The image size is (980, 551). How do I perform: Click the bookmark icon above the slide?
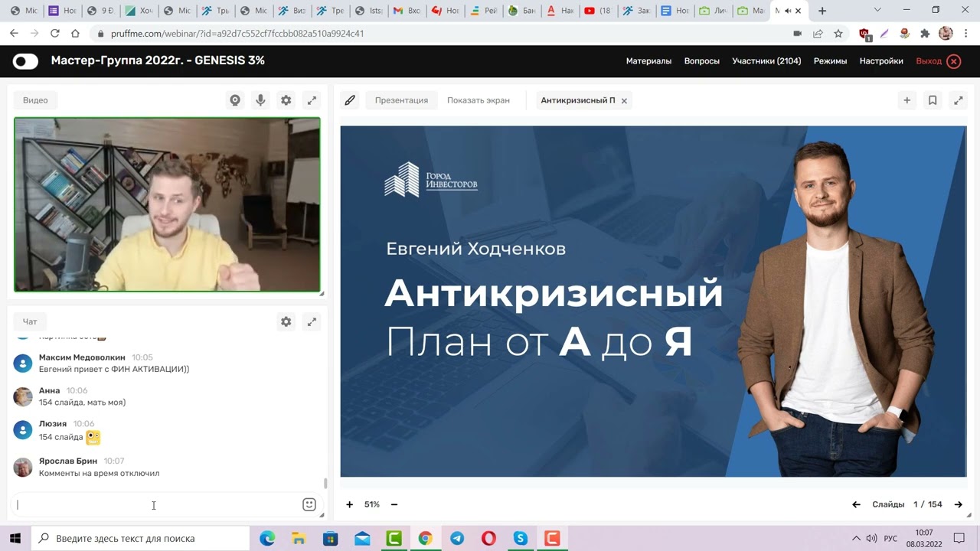pos(933,99)
